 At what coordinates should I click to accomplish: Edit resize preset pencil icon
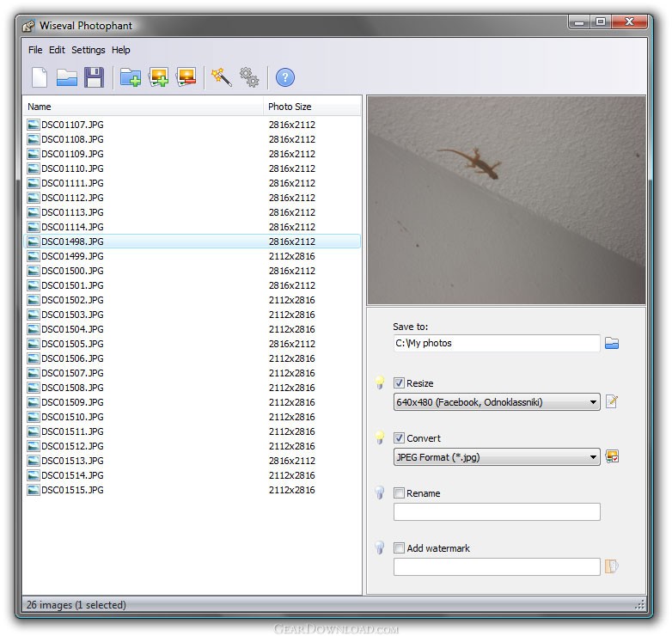tap(612, 402)
